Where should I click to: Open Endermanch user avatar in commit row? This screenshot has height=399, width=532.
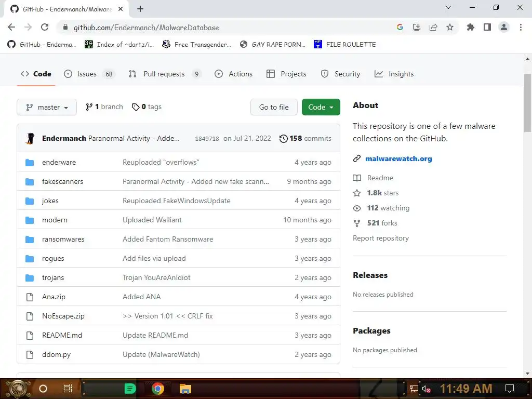[x=30, y=138]
